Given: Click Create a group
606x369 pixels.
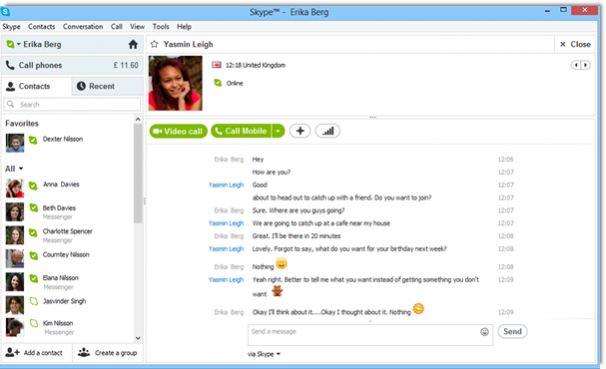Looking at the screenshot, I should pyautogui.click(x=107, y=352).
